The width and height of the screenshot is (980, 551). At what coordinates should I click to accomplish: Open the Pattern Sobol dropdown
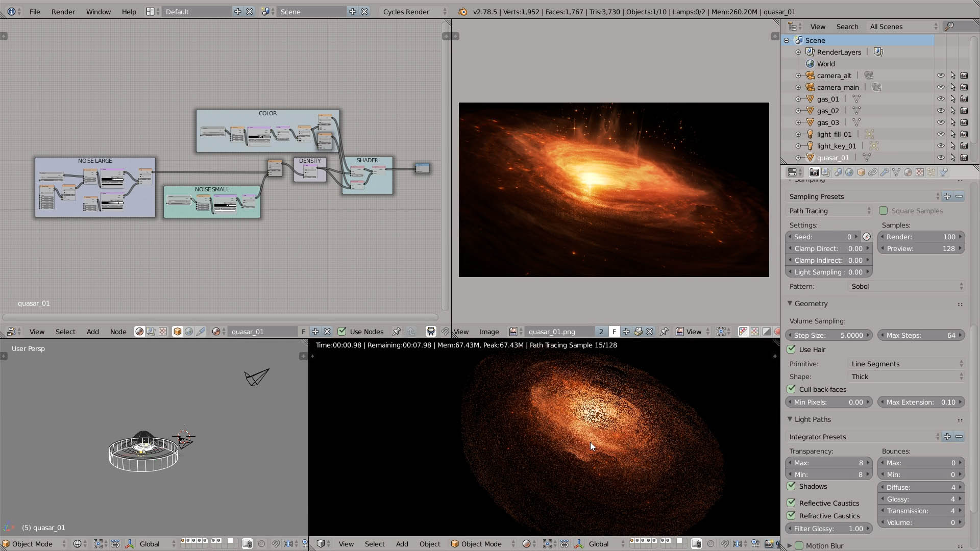[906, 286]
